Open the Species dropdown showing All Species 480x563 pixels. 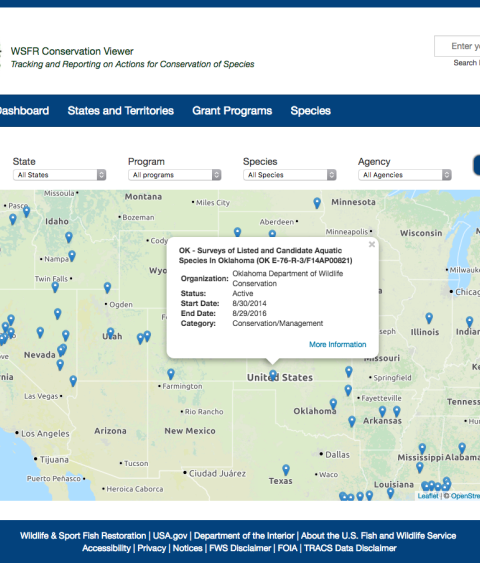click(x=290, y=175)
